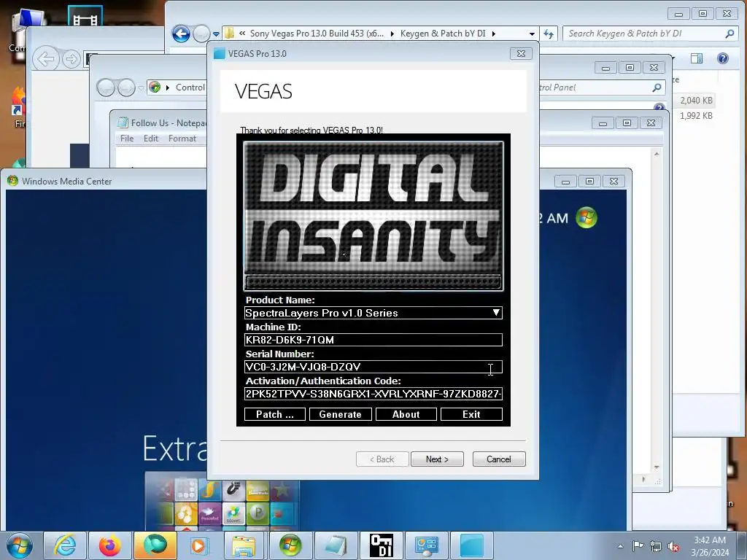Close the VEGAS Pro 13.0 dialog
This screenshot has width=747, height=560.
tap(521, 54)
